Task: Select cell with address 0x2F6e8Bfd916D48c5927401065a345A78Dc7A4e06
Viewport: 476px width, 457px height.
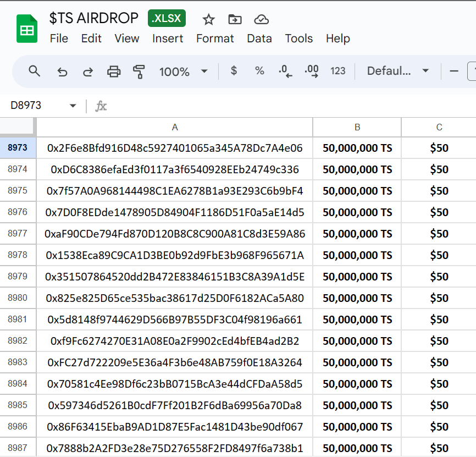Action: click(x=175, y=148)
